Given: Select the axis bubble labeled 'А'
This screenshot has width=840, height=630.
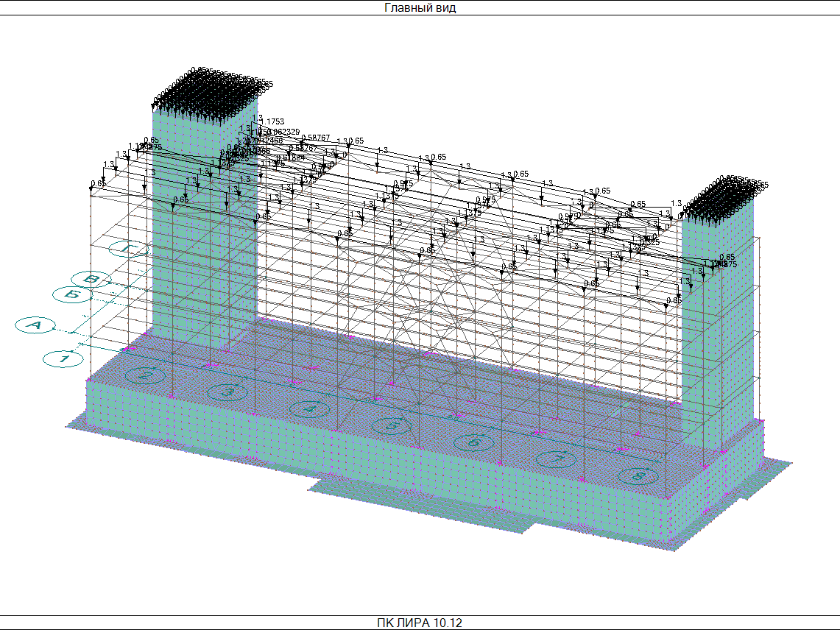Looking at the screenshot, I should click(35, 325).
